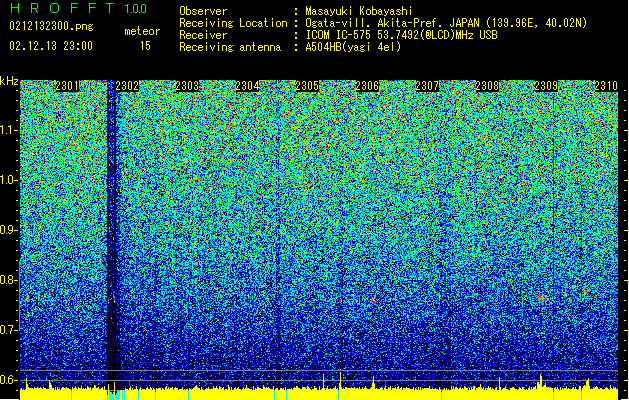The height and width of the screenshot is (400, 629).
Task: Click the 2303 time marker
Action: [x=187, y=86]
